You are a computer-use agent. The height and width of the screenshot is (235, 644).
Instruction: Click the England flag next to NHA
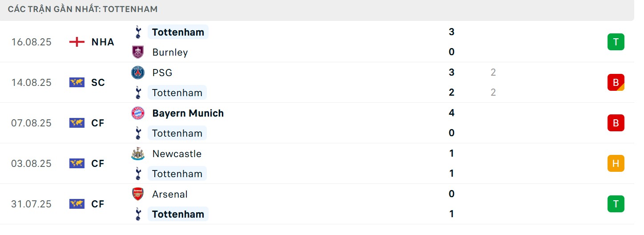[x=77, y=42]
